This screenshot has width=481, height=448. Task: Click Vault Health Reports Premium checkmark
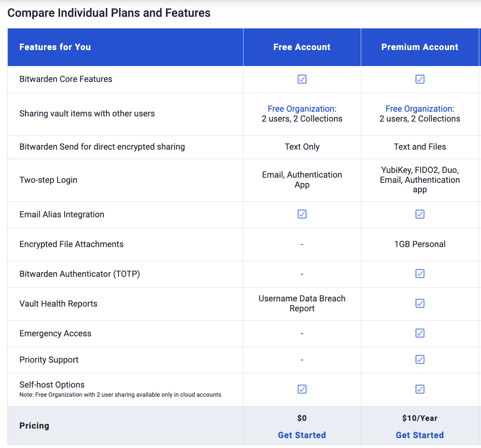[x=420, y=304]
